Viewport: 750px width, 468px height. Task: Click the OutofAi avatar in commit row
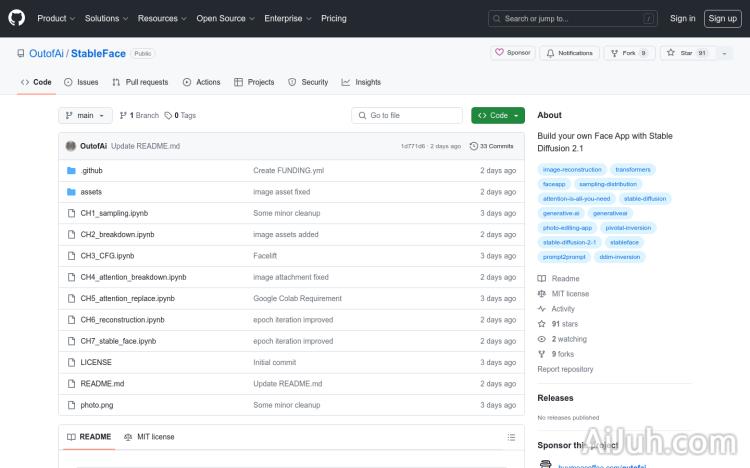pos(71,146)
